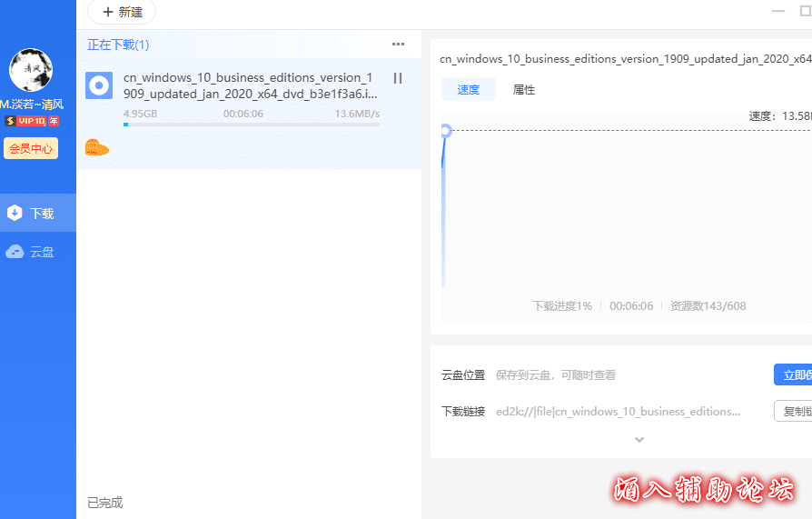The width and height of the screenshot is (812, 519).
Task: Click the circular marker on the speed graph
Action: pyautogui.click(x=445, y=131)
